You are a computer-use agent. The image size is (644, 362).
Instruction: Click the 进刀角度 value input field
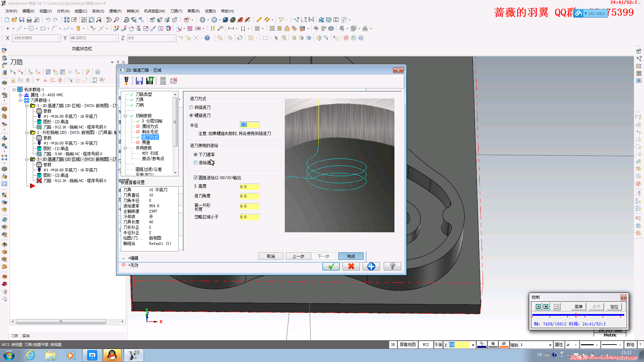249,196
